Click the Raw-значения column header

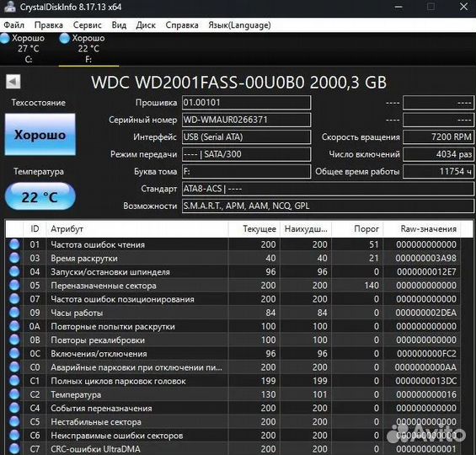422,229
